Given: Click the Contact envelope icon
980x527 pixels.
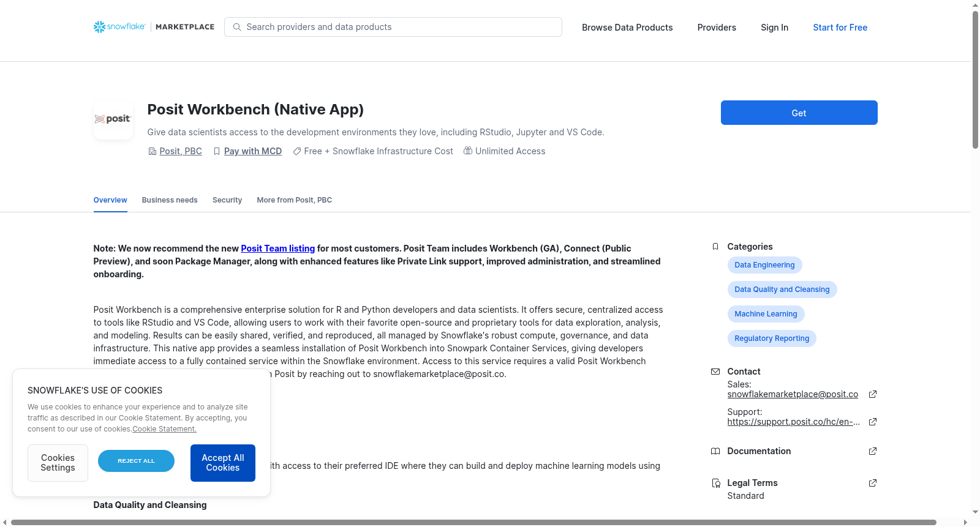Looking at the screenshot, I should point(715,372).
